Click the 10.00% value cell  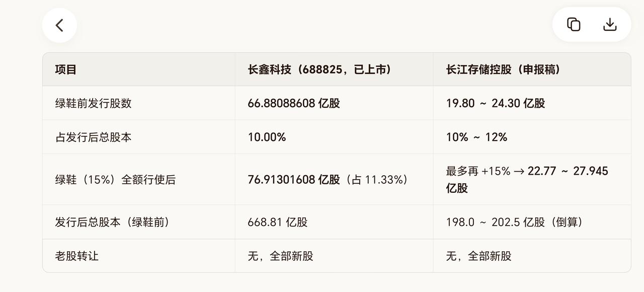click(267, 137)
